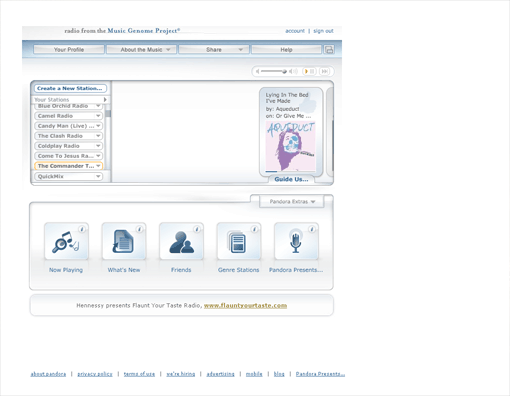Image resolution: width=510 pixels, height=396 pixels.
Task: Open the Pandora Presents... footer link
Action: click(320, 374)
